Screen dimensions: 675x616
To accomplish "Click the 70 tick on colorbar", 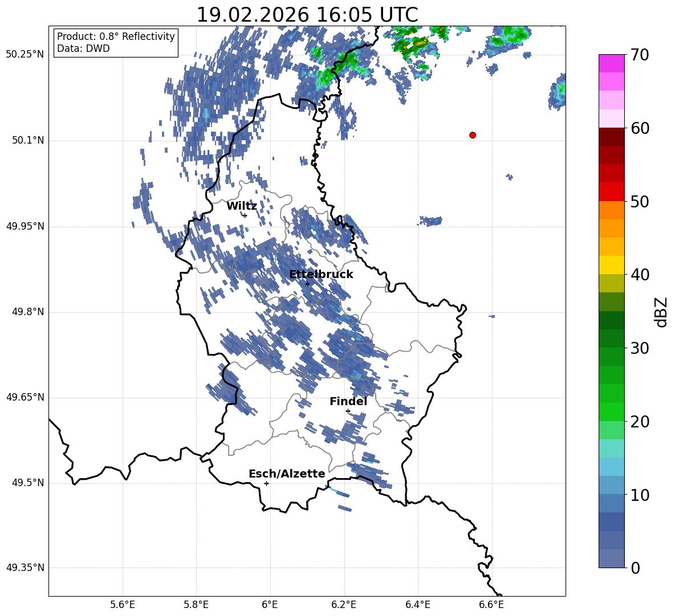I will point(640,55).
